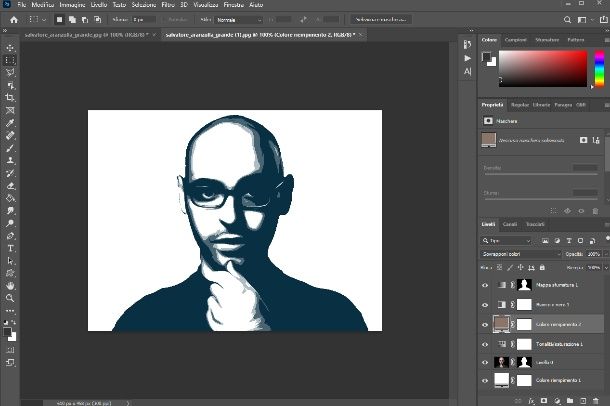The width and height of the screenshot is (610, 406).
Task: Expand the layer filter type dropdown
Action: [507, 241]
